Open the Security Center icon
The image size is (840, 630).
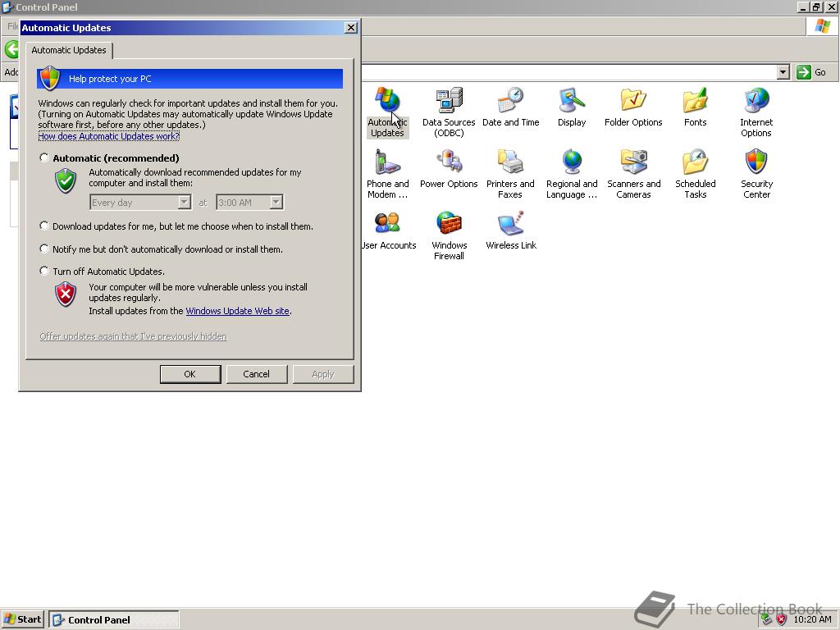point(756,174)
